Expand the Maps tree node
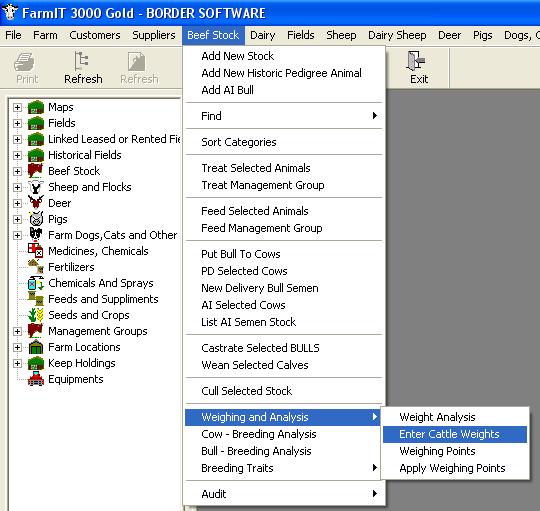The width and height of the screenshot is (540, 511). coord(17,107)
